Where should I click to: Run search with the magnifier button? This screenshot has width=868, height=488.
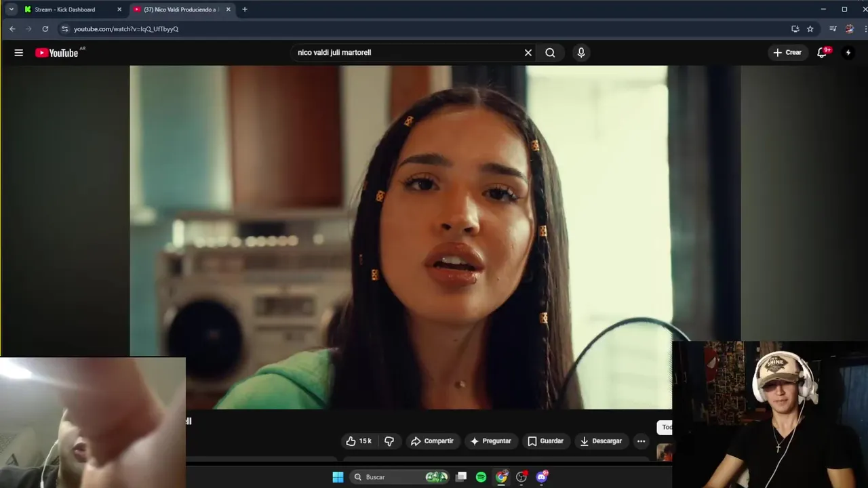pyautogui.click(x=550, y=53)
